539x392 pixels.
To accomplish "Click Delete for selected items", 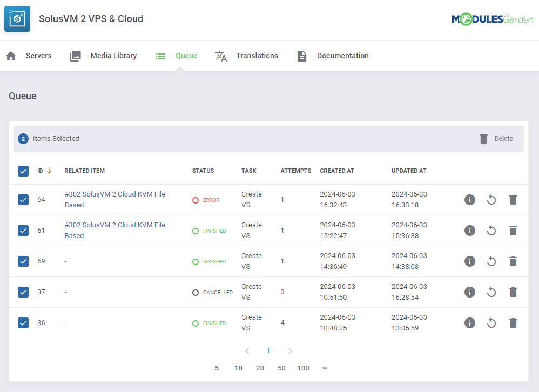I will tap(503, 139).
